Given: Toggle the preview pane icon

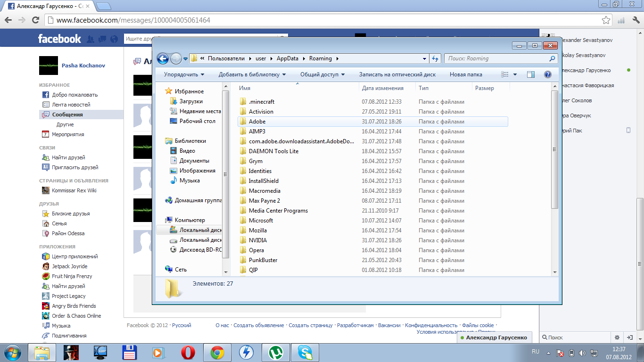Looking at the screenshot, I should tap(531, 74).
